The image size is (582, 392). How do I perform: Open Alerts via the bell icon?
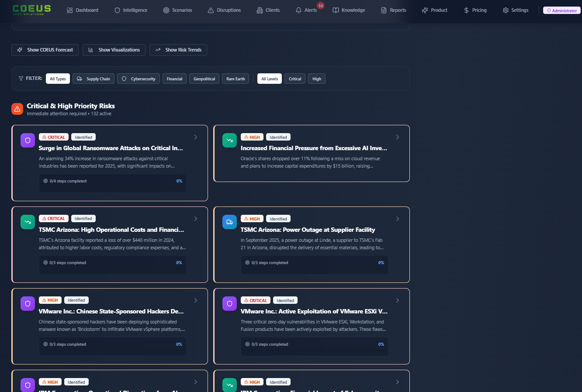click(299, 10)
